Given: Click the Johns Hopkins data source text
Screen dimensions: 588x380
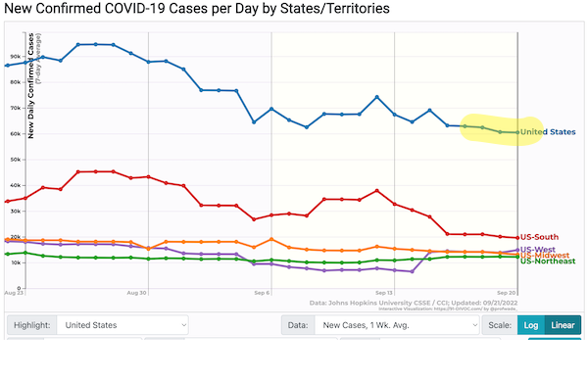Looking at the screenshot, I should tap(379, 303).
